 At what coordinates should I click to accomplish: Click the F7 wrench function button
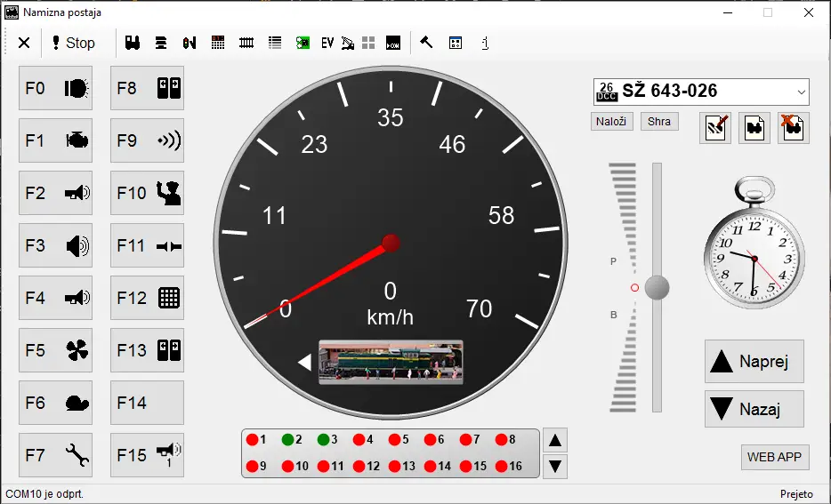tap(55, 455)
